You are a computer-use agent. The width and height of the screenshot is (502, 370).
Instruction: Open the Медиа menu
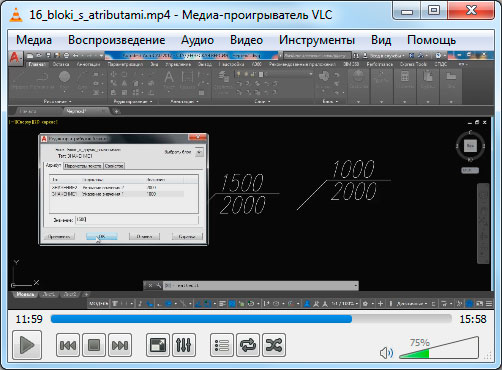(x=34, y=40)
